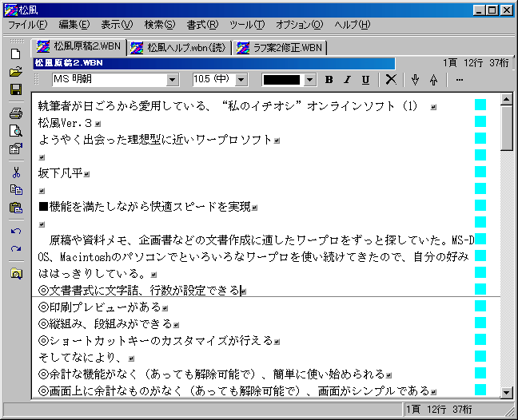Click the line ◎縦組み、段組みができる
The height and width of the screenshot is (420, 518).
tap(105, 324)
